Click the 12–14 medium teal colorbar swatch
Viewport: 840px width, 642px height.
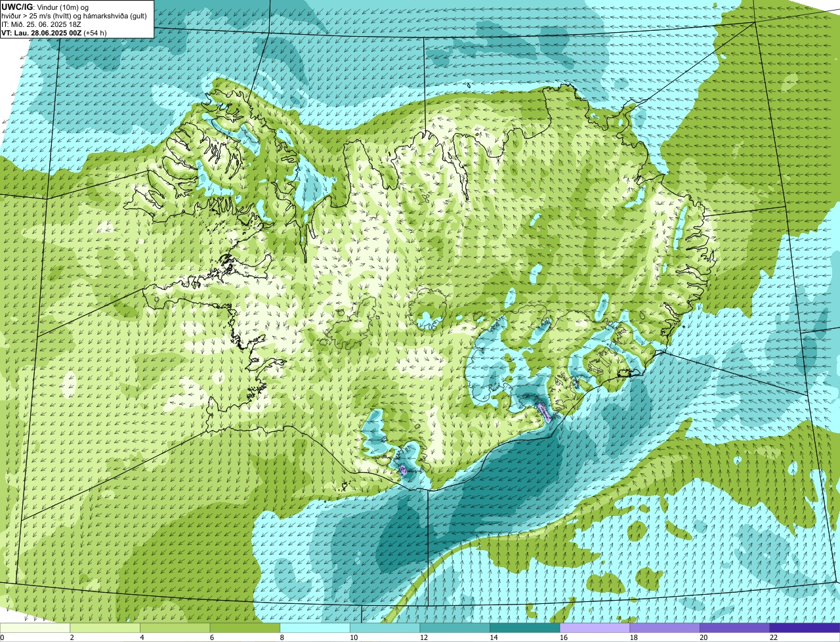pyautogui.click(x=455, y=628)
